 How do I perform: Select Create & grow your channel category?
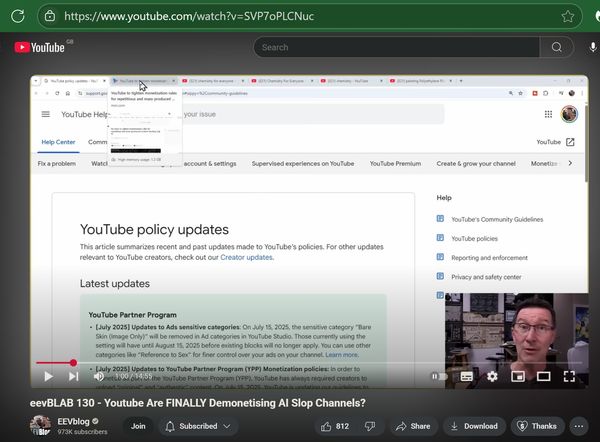(476, 163)
